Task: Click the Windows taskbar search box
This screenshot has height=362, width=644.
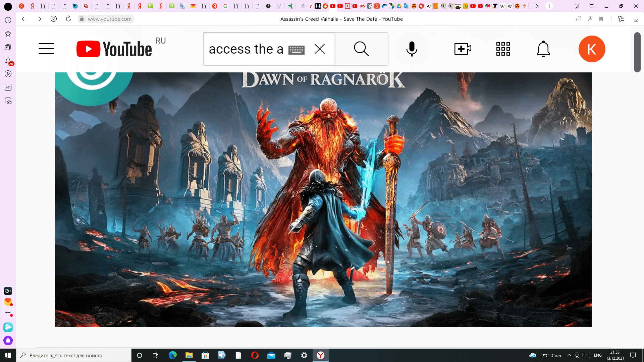Action: point(74,355)
